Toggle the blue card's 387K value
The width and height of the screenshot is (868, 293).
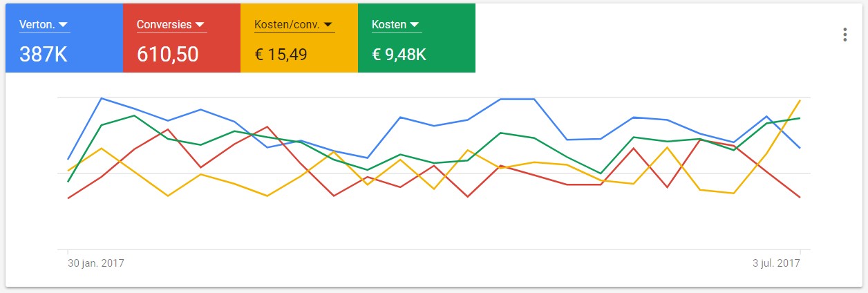click(x=43, y=54)
